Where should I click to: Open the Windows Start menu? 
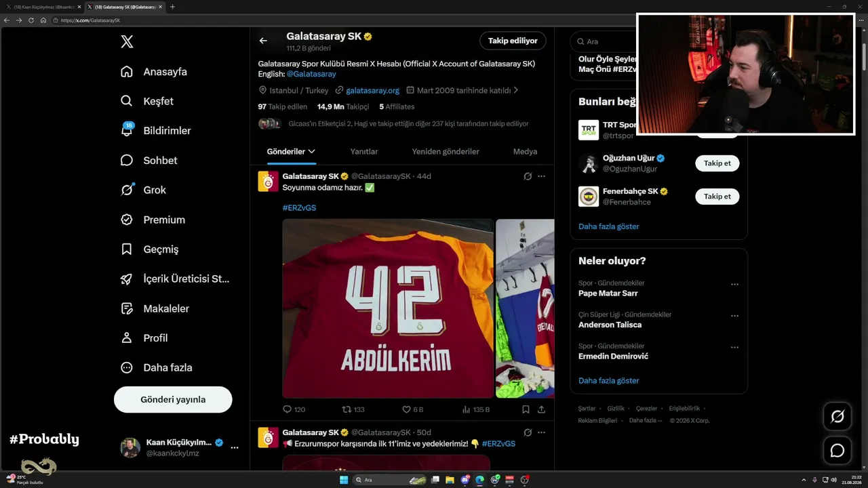click(x=344, y=480)
